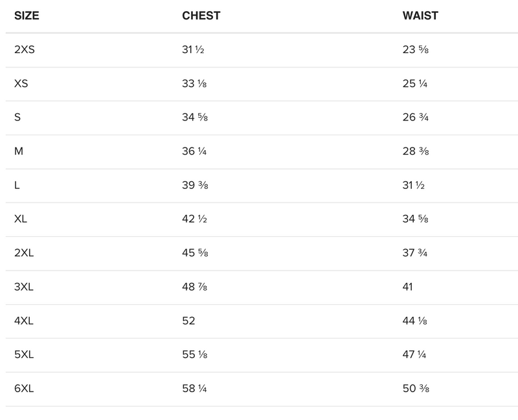Click the S size label
This screenshot has width=518, height=420.
tap(17, 117)
